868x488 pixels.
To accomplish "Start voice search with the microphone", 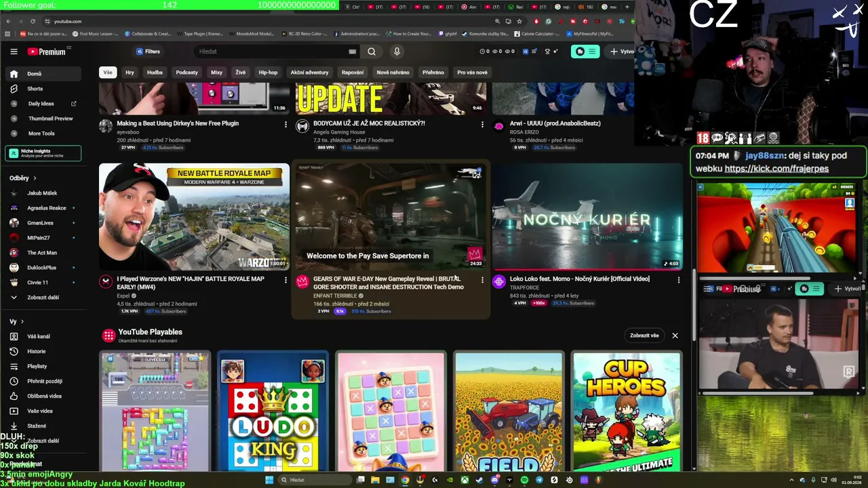I will pyautogui.click(x=397, y=52).
